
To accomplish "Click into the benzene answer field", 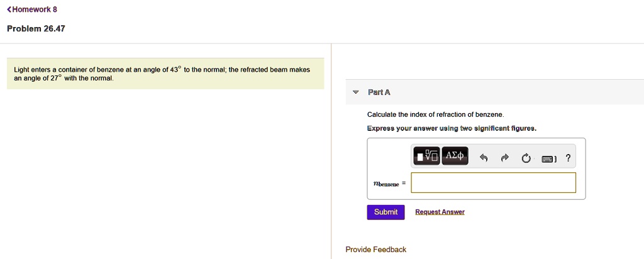I will (x=493, y=183).
